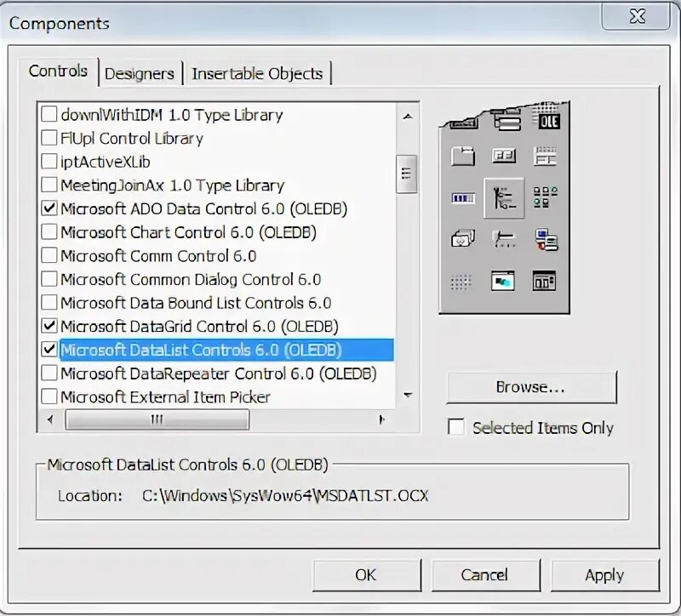Image resolution: width=681 pixels, height=616 pixels.
Task: Select 'Microsoft Data Bound List Controls 6.0' text
Action: click(196, 303)
